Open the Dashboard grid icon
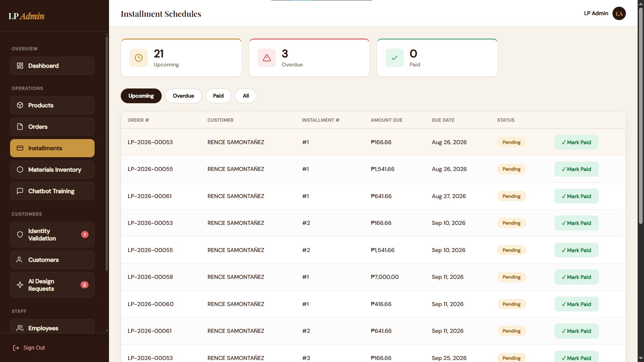The height and width of the screenshot is (362, 644). (x=20, y=66)
